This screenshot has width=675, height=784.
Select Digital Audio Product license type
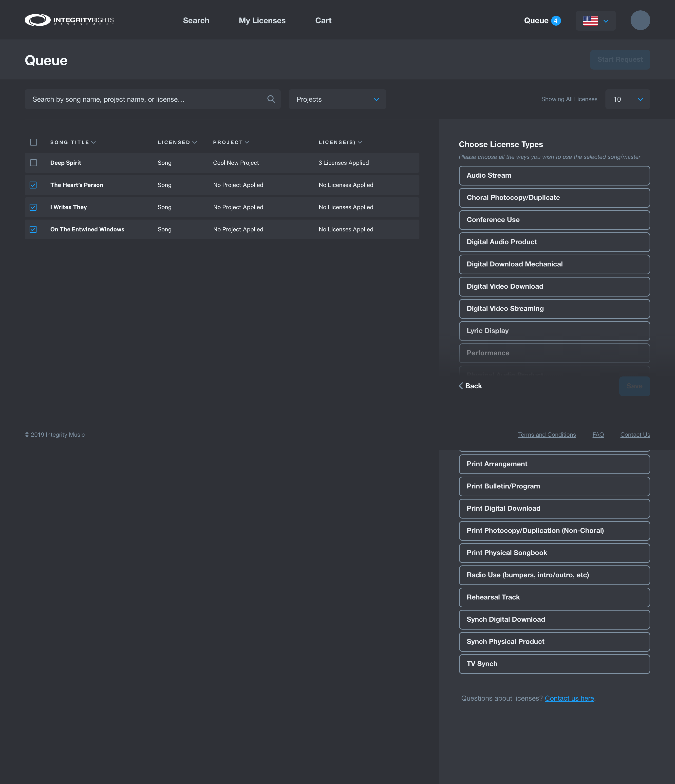554,242
